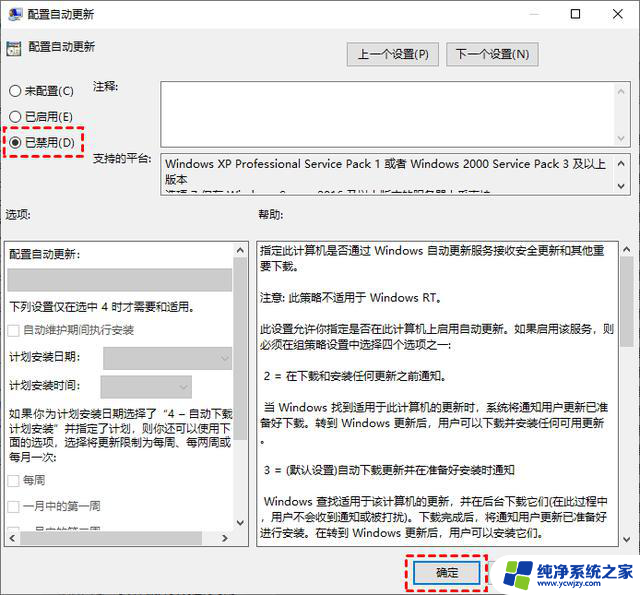Close the 配置自动更新 window
Image resolution: width=640 pixels, height=595 pixels.
pos(618,14)
